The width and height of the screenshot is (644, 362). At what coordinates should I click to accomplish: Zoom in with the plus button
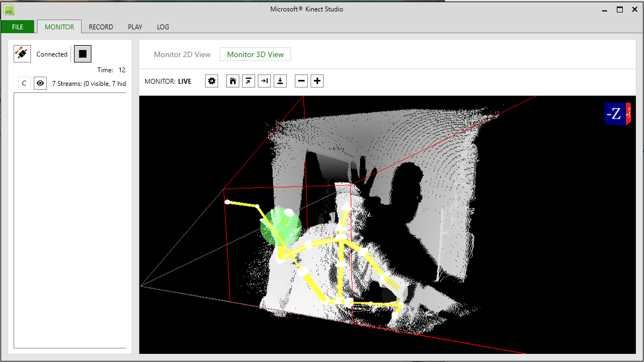pyautogui.click(x=317, y=81)
